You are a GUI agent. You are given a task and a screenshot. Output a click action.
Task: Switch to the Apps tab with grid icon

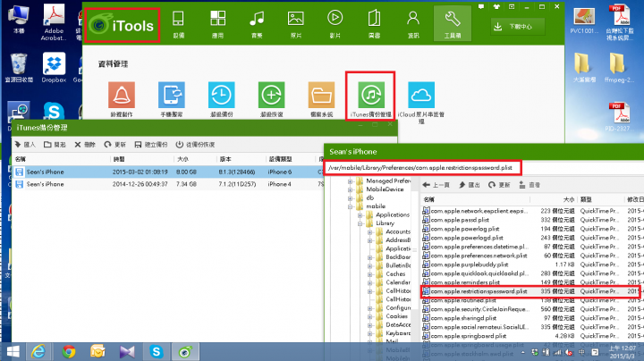click(217, 24)
